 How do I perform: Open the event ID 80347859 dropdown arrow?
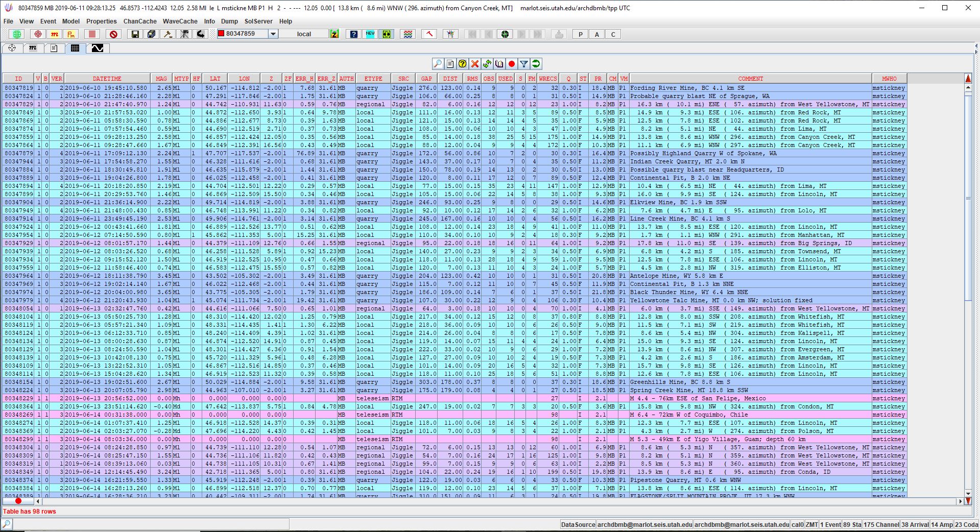tap(273, 34)
